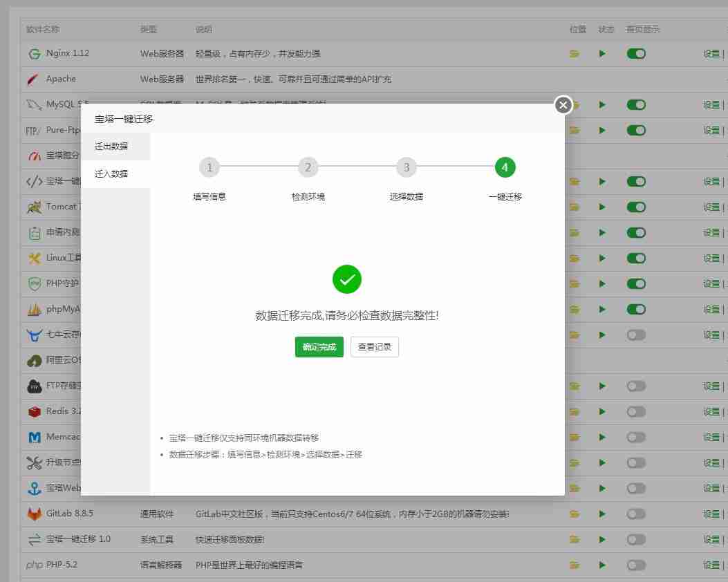Enable 首页显示 switch for Redis 3.2
Viewport: 728px width, 582px height.
636,411
